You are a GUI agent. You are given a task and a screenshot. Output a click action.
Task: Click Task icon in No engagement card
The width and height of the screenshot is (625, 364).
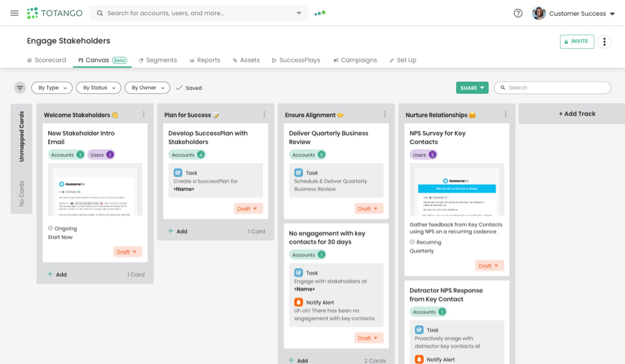(x=299, y=273)
